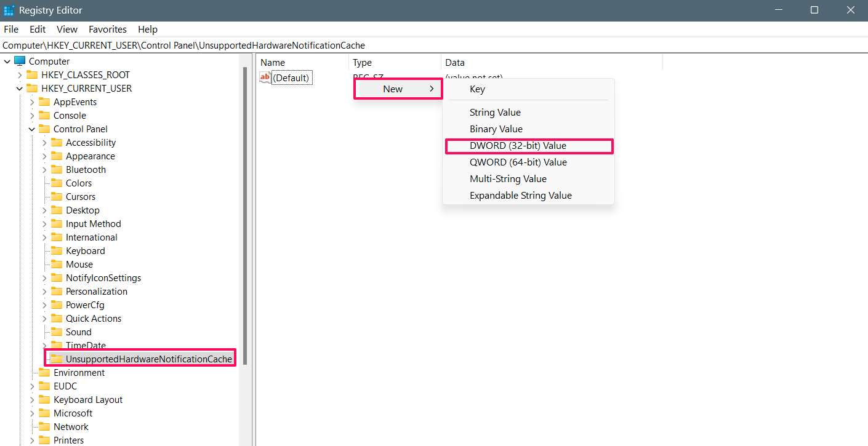This screenshot has width=868, height=446.
Task: Click the HKEY_CLASSES_ROOT folder icon
Action: click(32, 74)
